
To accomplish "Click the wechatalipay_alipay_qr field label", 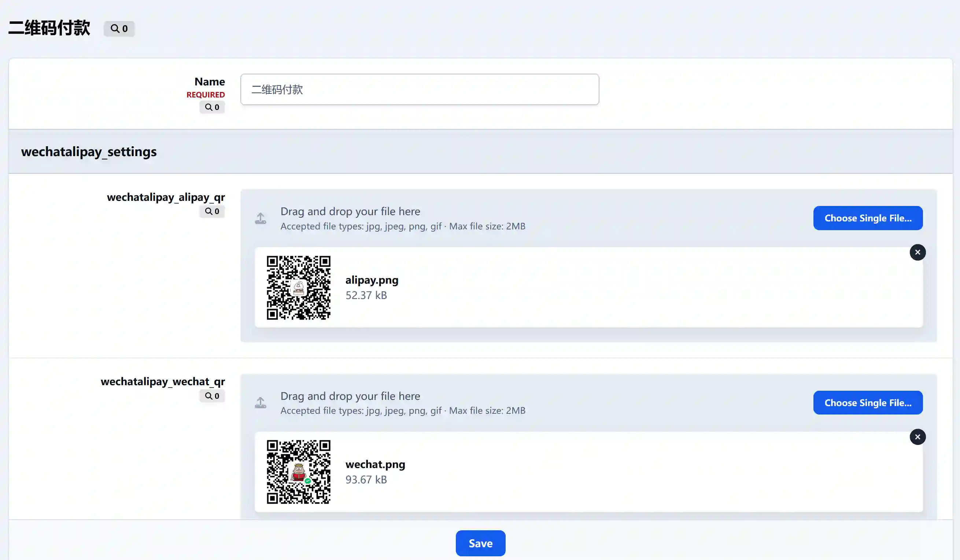I will click(x=166, y=197).
